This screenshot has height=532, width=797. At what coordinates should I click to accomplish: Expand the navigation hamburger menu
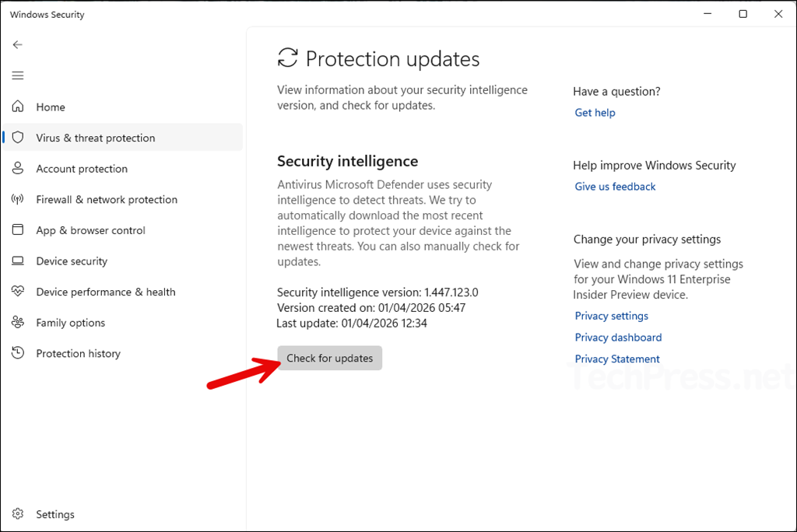click(17, 75)
